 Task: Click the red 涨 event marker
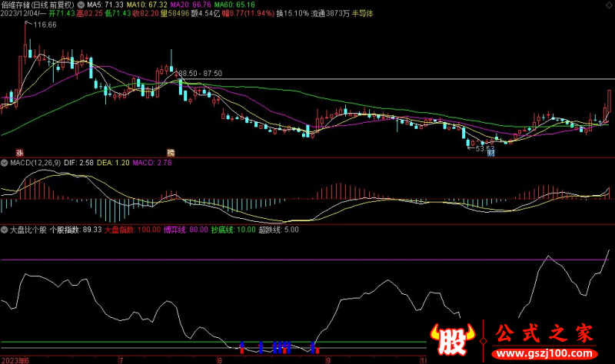(20, 152)
